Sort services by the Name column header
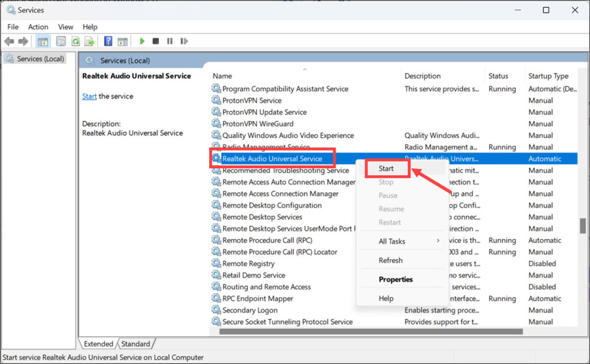 pyautogui.click(x=222, y=76)
